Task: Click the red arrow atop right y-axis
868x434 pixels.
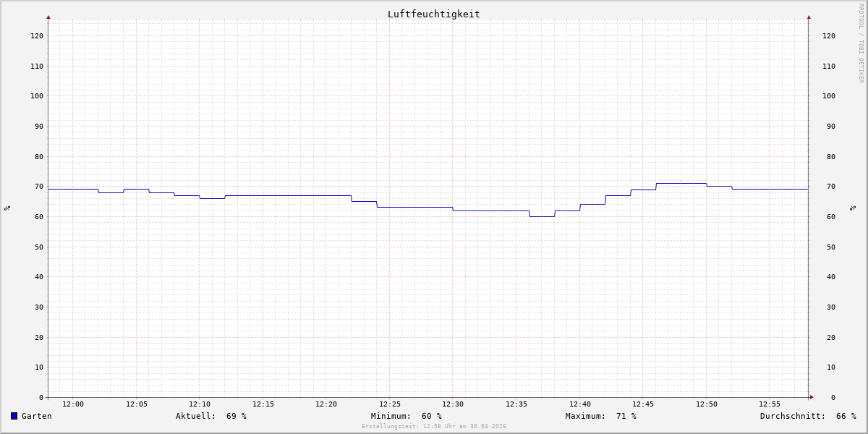Action: click(x=809, y=17)
